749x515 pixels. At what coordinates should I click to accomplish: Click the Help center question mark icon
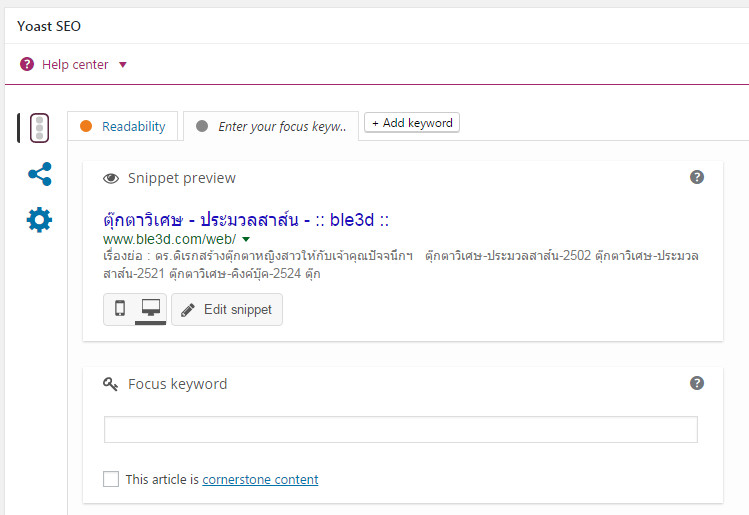tap(27, 64)
